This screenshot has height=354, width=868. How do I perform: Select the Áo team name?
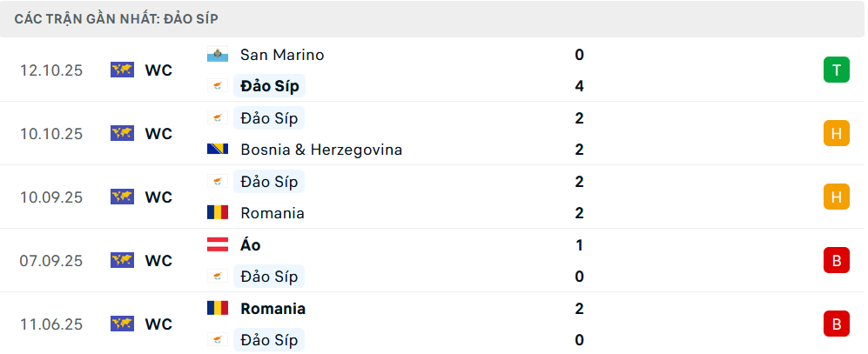(x=250, y=245)
